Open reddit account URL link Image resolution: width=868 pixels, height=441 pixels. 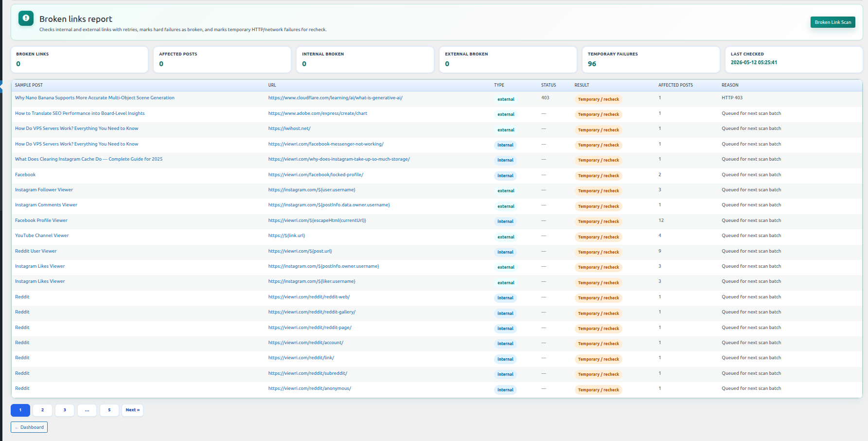point(305,343)
